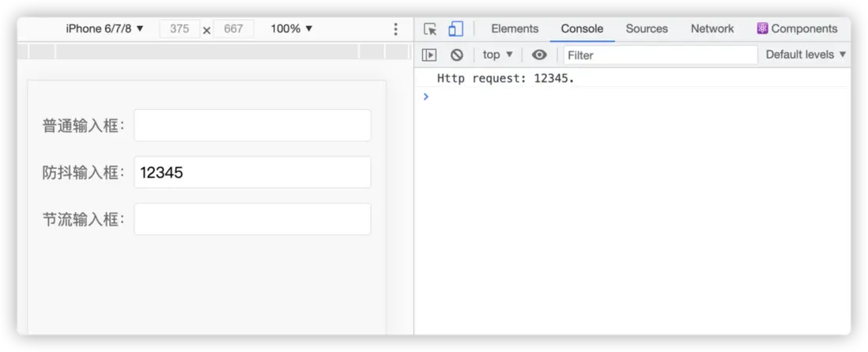Screen dimensions: 868x352
Task: Toggle the device toolbar icon
Action: click(455, 29)
